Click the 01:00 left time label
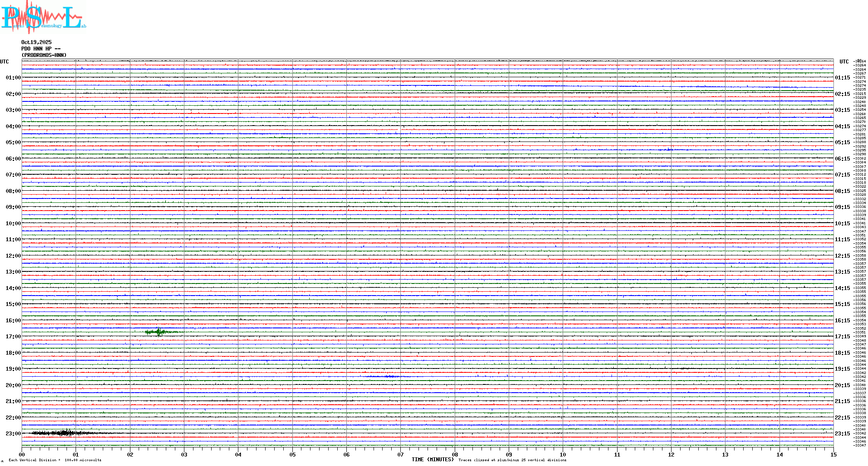Viewport: 868px width, 466px height. (13, 78)
